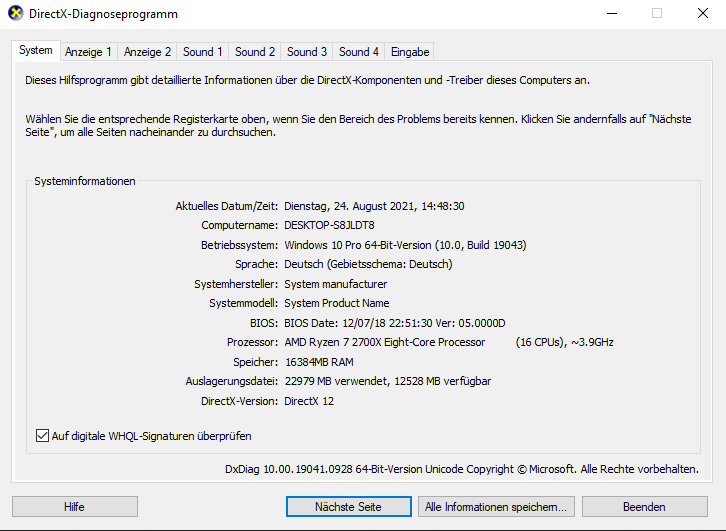Image resolution: width=726 pixels, height=531 pixels.
Task: Click the DxDiag 10.00.19041.0928 copyright line
Action: point(462,469)
